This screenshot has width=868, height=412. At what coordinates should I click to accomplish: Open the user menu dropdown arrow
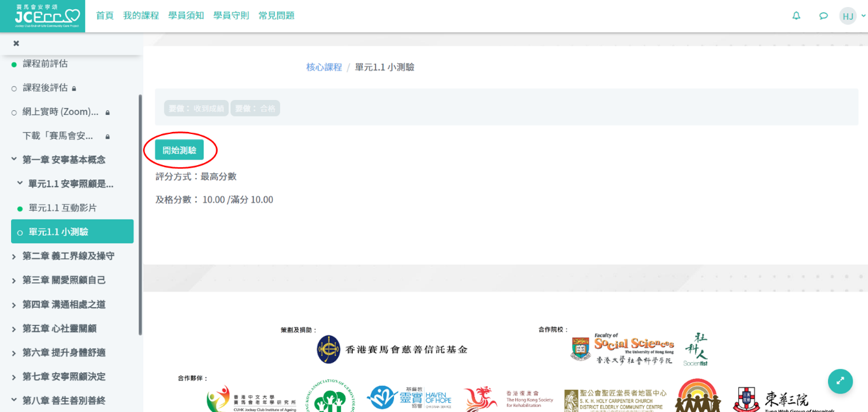(x=860, y=16)
